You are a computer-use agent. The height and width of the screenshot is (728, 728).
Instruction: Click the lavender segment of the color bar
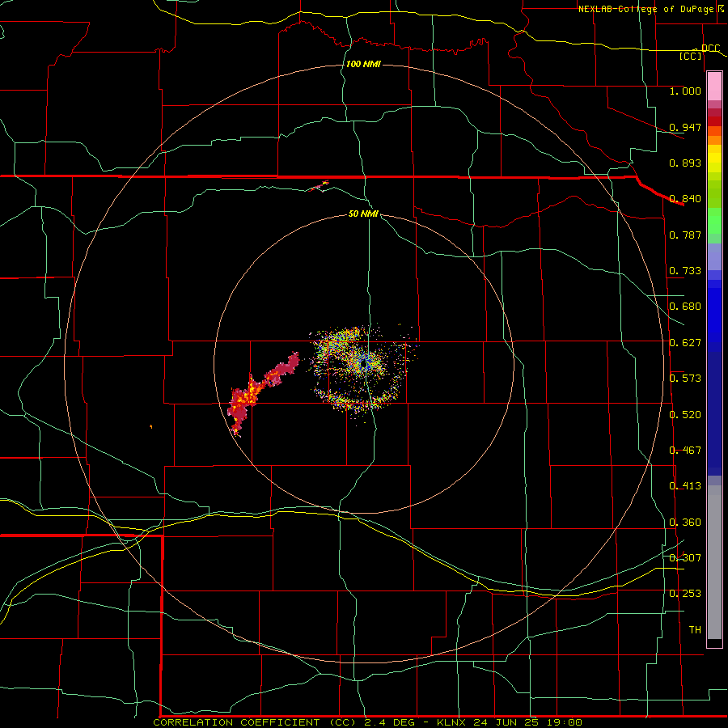[x=714, y=256]
